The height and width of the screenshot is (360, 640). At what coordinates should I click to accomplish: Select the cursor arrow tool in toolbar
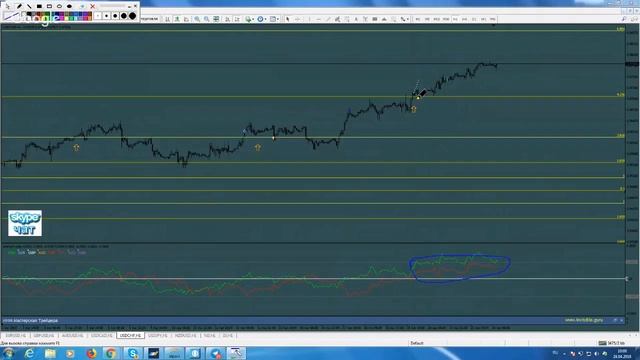tap(288, 19)
